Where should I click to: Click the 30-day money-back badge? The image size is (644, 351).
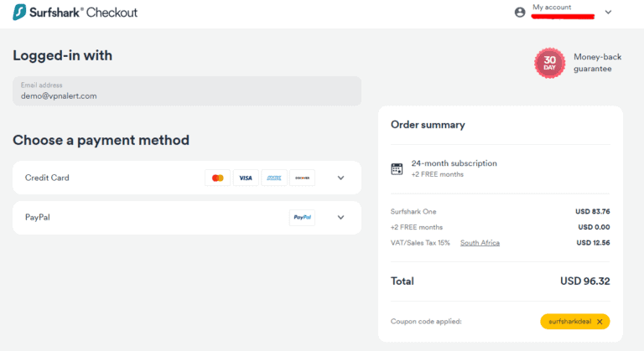click(549, 63)
